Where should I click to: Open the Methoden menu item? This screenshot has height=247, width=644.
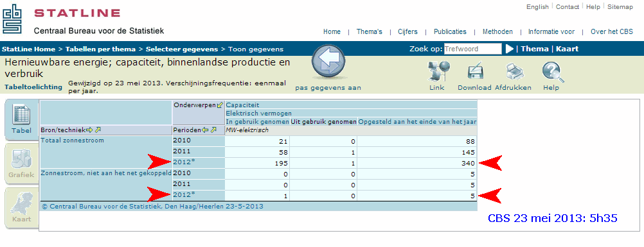[x=497, y=31]
